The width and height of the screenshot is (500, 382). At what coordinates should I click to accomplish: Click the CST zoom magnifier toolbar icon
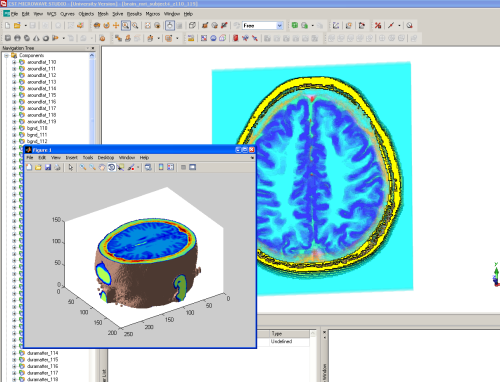tap(135, 26)
